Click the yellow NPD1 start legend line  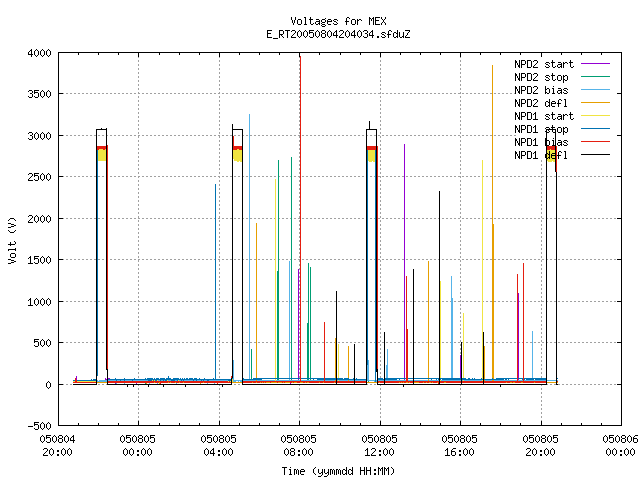(596, 116)
